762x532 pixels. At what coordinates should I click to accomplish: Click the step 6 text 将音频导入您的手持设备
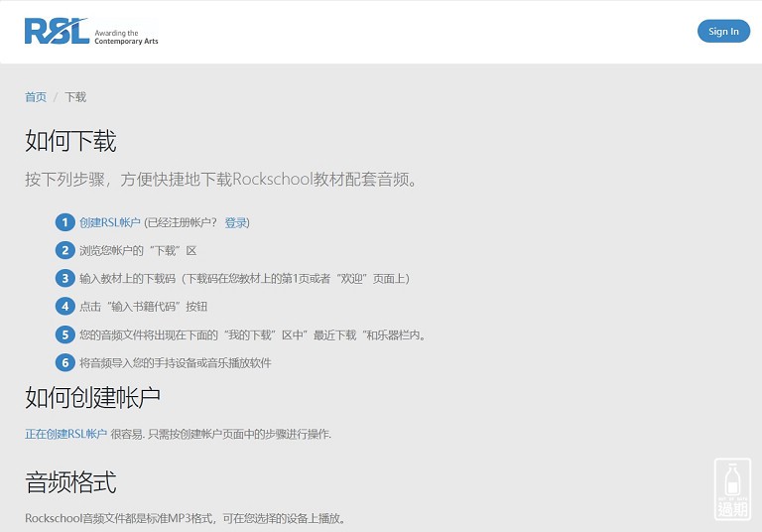pos(176,362)
